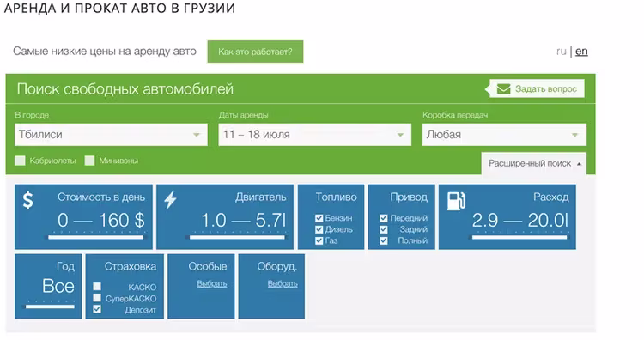Click the engine range value 1.0 — 5.7l
The height and width of the screenshot is (340, 644).
point(243,221)
